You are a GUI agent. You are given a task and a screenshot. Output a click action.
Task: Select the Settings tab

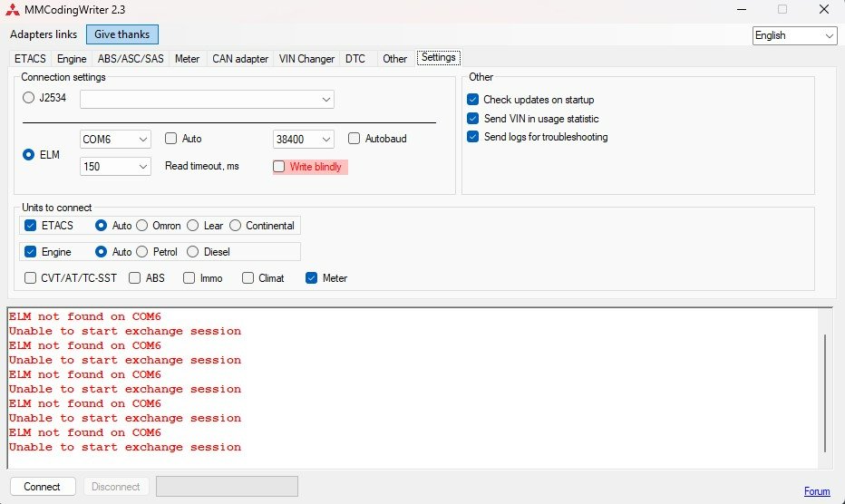(x=439, y=57)
